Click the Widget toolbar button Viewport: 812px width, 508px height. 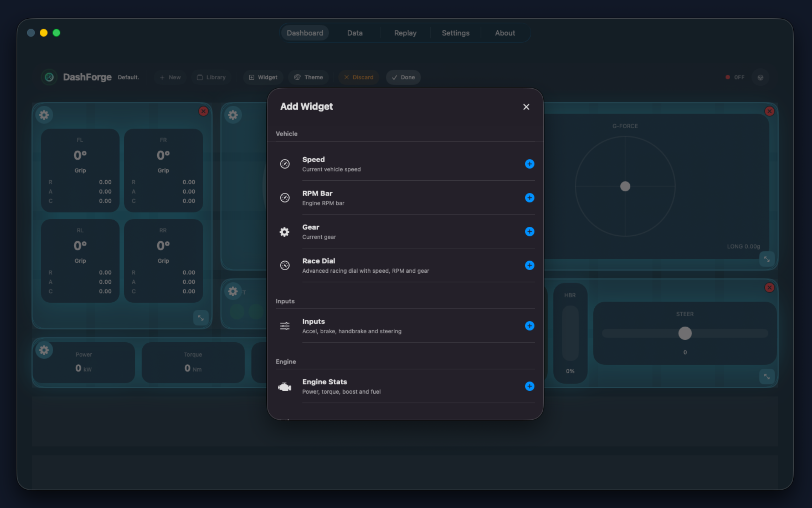(263, 77)
